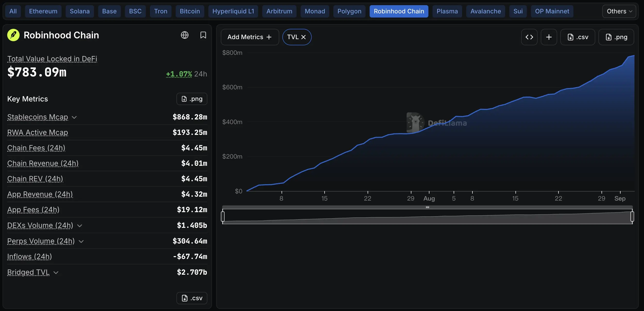The image size is (644, 311).
Task: Click the App Revenue (24h) label
Action: [x=40, y=194]
